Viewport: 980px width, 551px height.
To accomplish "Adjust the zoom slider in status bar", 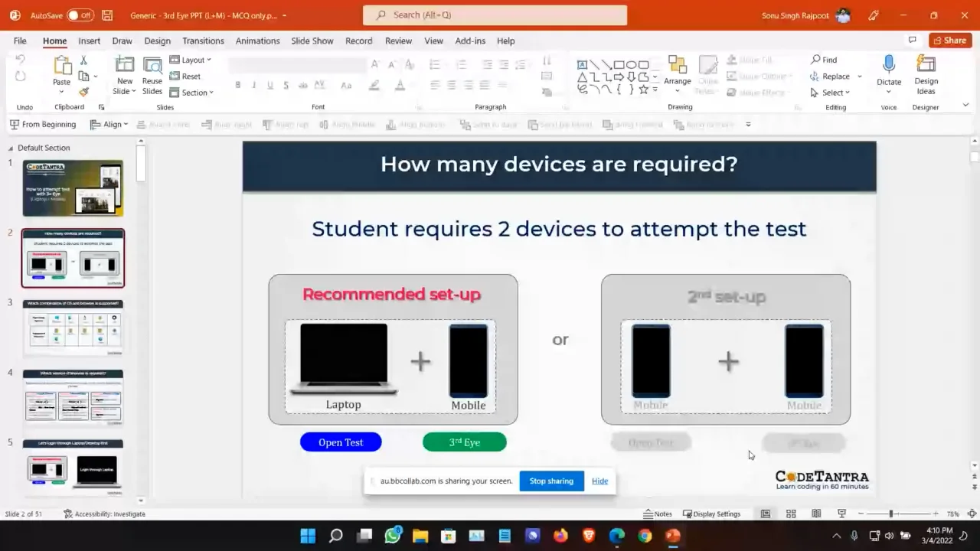I will click(890, 514).
